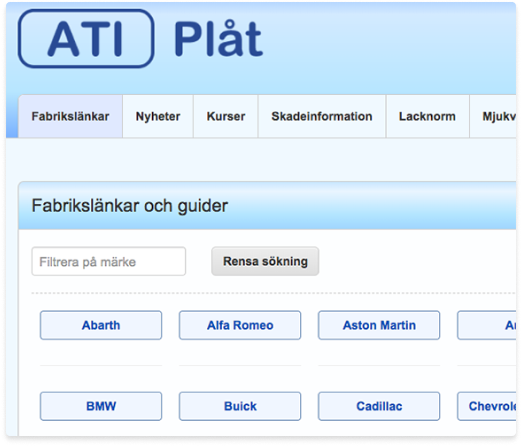Open the Cadillac brand link
The width and height of the screenshot is (522, 446).
click(379, 406)
